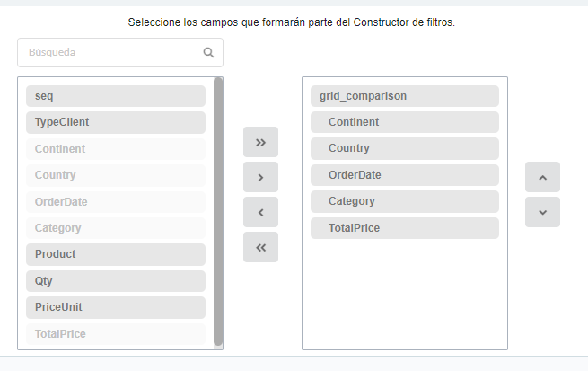The width and height of the screenshot is (588, 371).
Task: Select grid_comparison in the right list
Action: [405, 96]
